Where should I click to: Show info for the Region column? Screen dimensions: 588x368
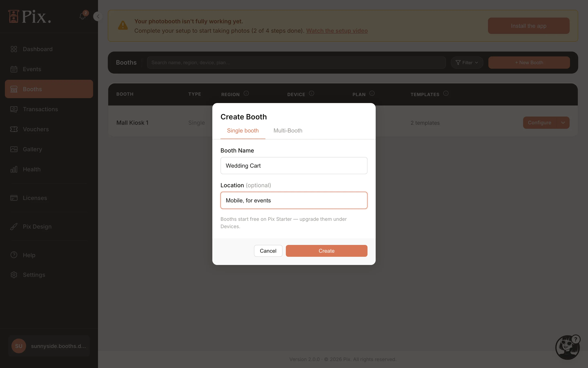pyautogui.click(x=246, y=93)
